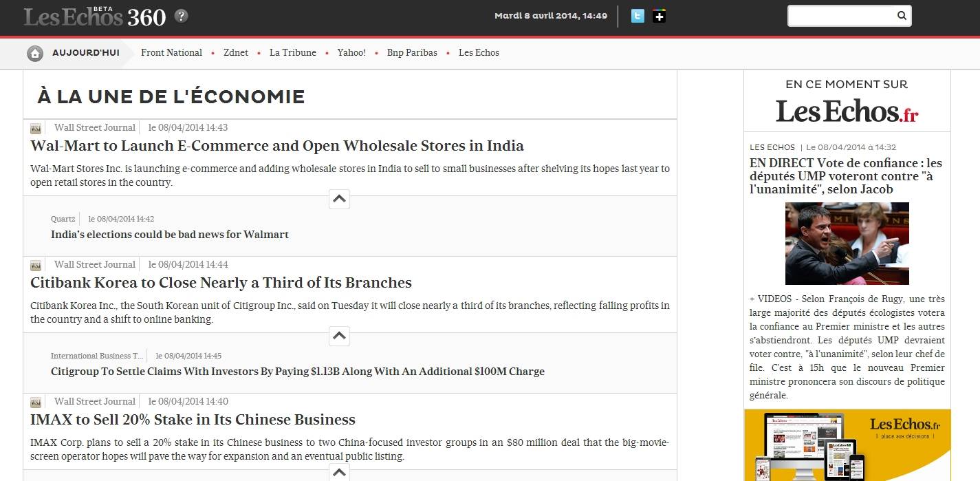Click the search text field
This screenshot has width=980, height=481.
point(841,16)
